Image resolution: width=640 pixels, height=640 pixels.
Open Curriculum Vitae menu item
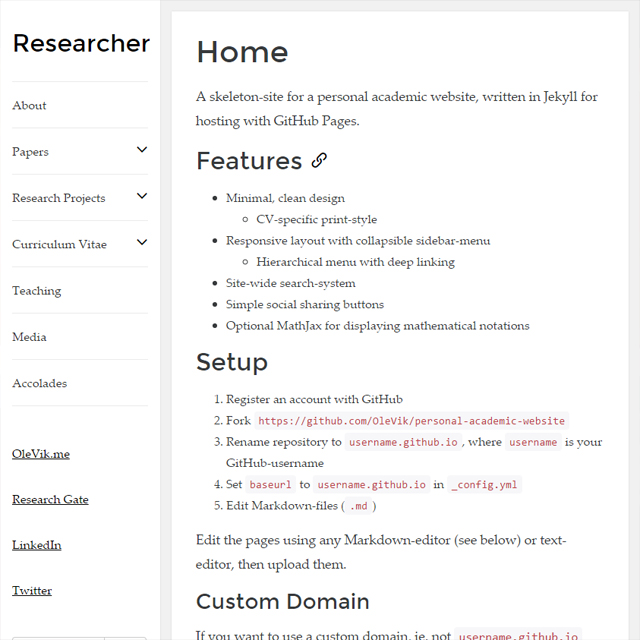60,244
